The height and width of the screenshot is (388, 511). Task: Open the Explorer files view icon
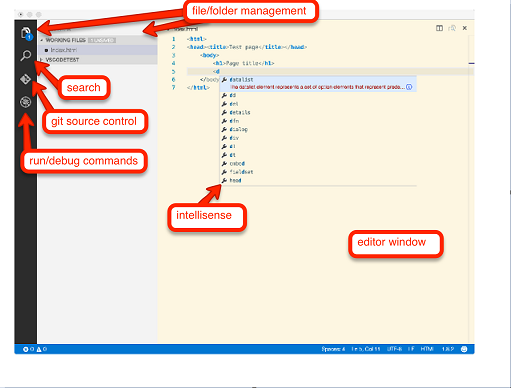click(x=26, y=33)
